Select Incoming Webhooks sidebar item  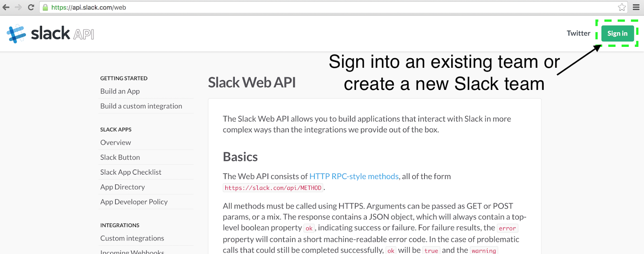tap(132, 252)
